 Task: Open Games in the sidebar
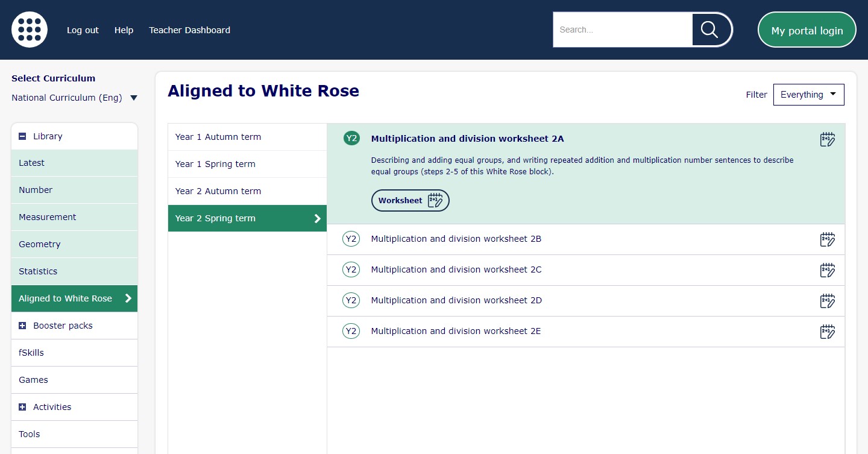click(74, 380)
